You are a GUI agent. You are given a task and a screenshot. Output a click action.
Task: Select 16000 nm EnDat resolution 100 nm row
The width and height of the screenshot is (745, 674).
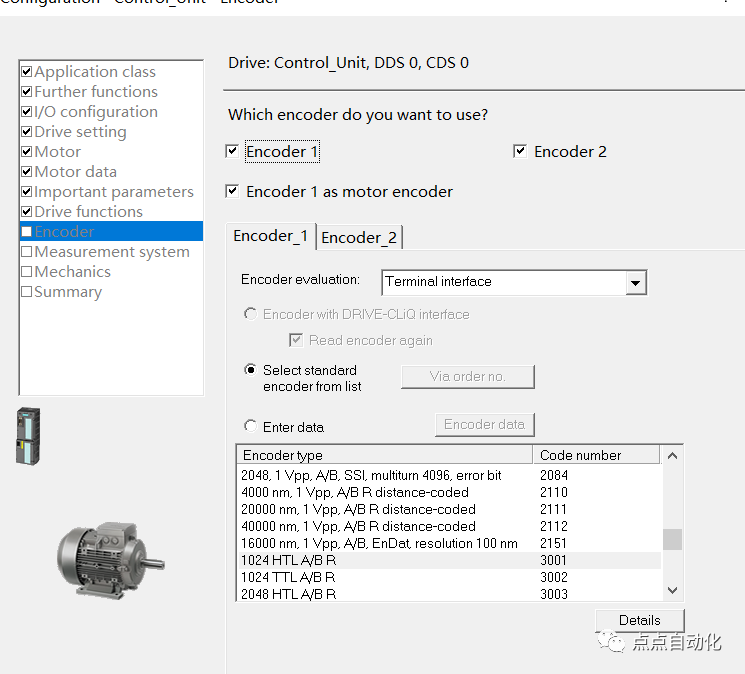449,543
